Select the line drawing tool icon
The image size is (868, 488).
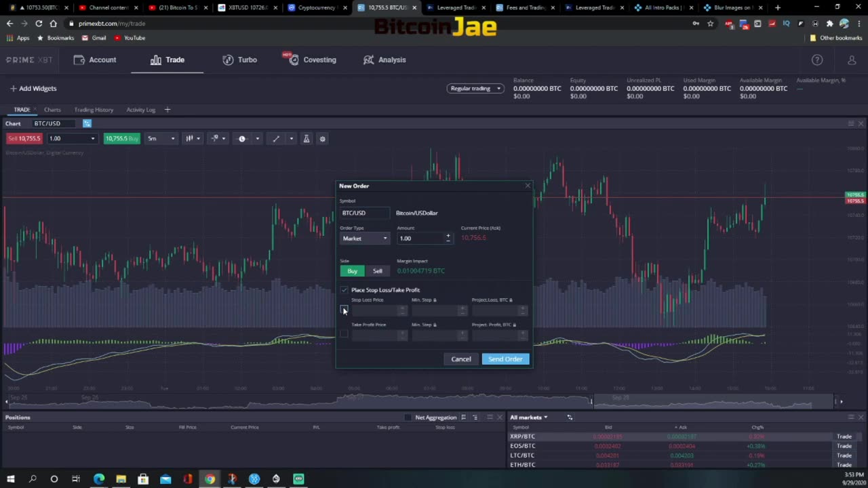(276, 138)
